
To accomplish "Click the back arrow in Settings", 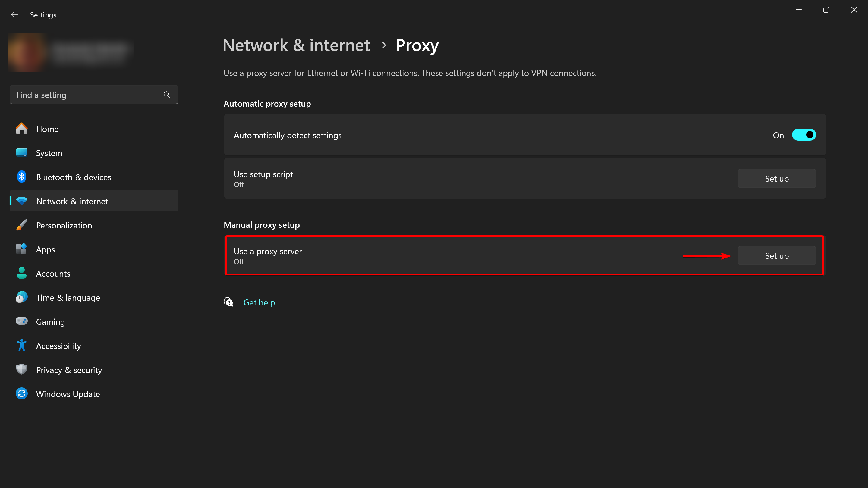I will click(x=14, y=14).
